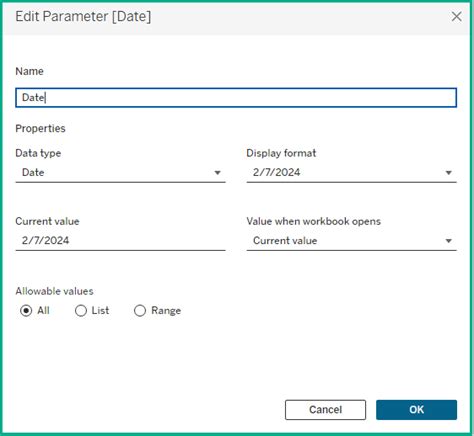Select the Range radio button
The height and width of the screenshot is (436, 474).
pos(140,311)
